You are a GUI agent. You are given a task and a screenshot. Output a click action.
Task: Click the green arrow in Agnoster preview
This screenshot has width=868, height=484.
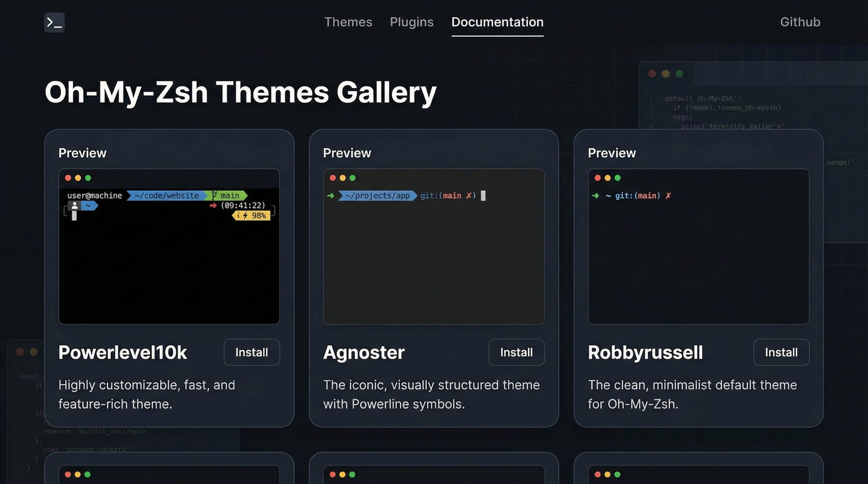click(x=331, y=196)
